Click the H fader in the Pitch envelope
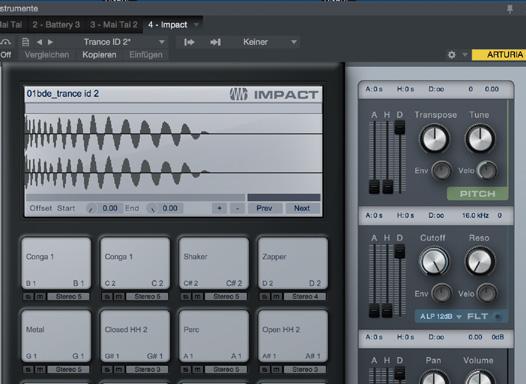Image resolution: width=526 pixels, height=384 pixels. pyautogui.click(x=387, y=186)
